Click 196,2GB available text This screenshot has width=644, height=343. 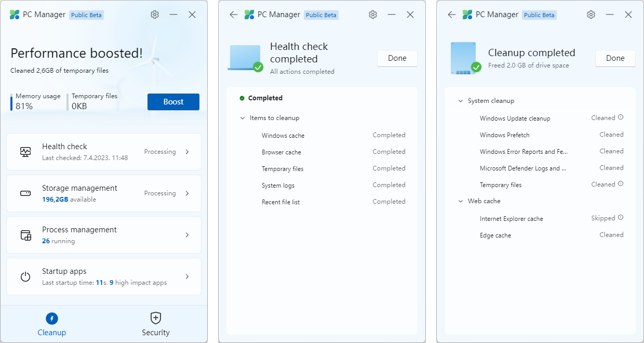[69, 199]
